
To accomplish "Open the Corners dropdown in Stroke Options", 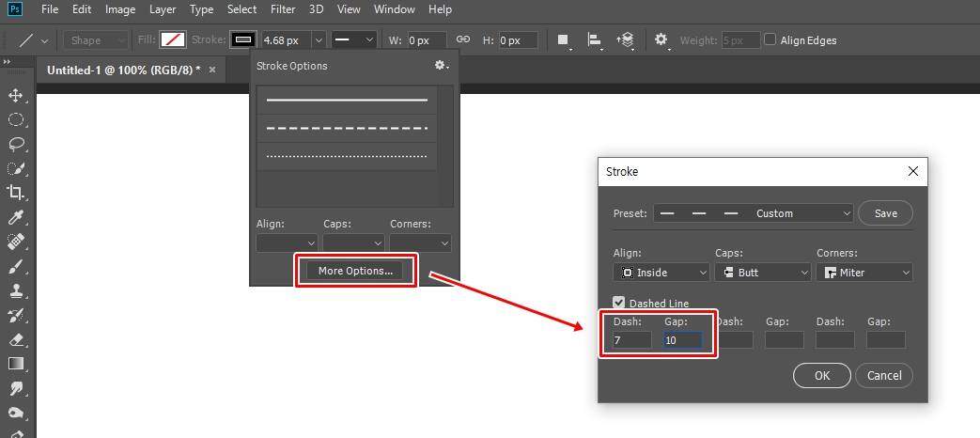I will tap(420, 242).
